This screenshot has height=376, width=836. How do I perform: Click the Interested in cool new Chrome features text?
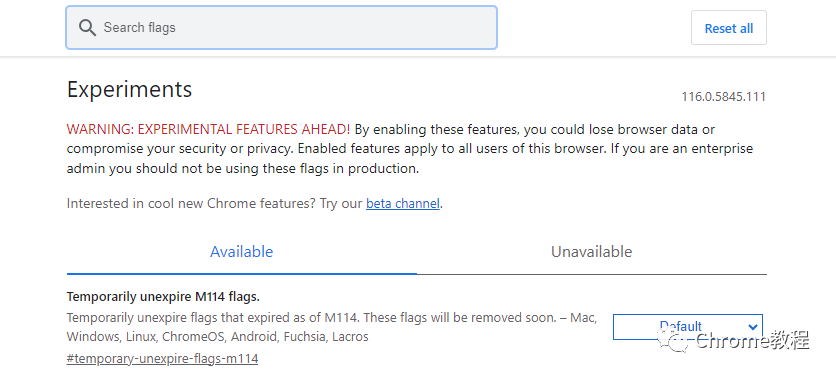click(x=214, y=203)
